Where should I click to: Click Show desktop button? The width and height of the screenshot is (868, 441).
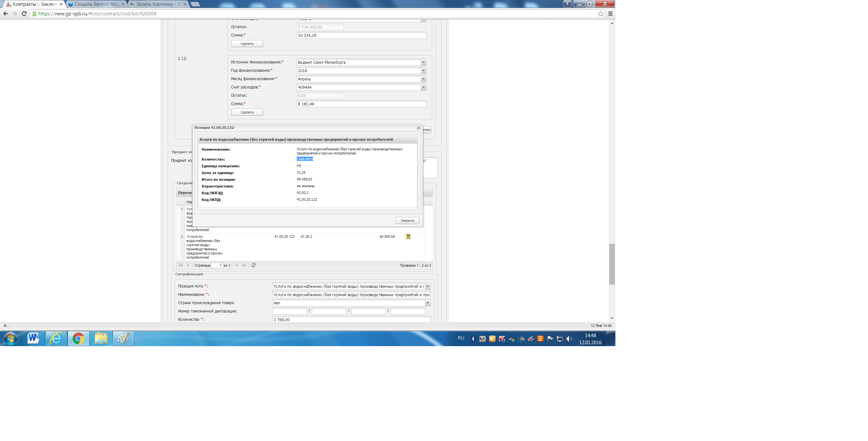click(x=611, y=338)
